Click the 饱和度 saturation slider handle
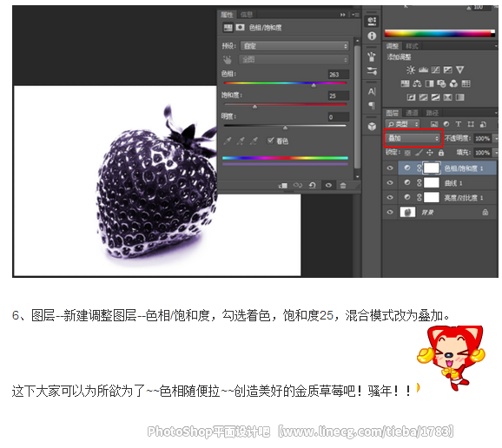This screenshot has width=502, height=448. click(254, 107)
